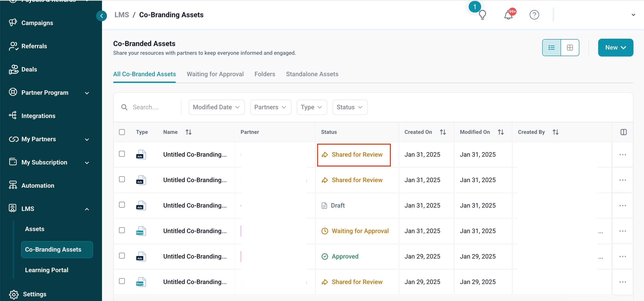
Task: Switch to Waiting for Approval tab
Action: coord(215,74)
